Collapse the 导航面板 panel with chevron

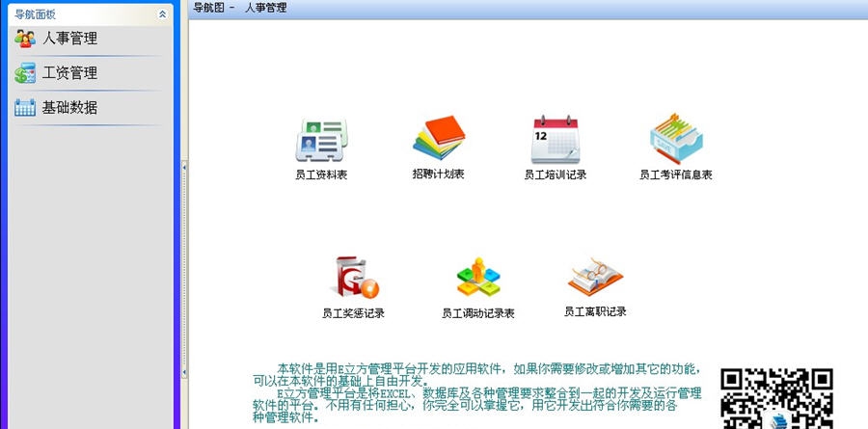(162, 14)
